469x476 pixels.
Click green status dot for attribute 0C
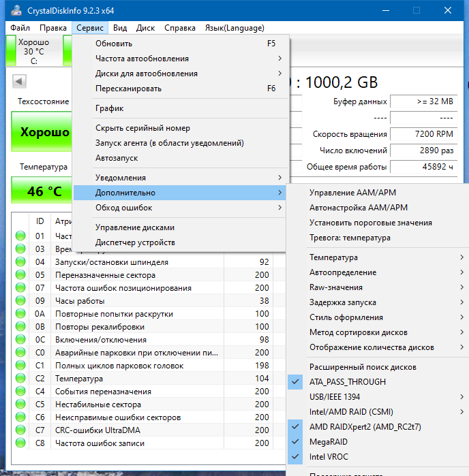tap(20, 339)
